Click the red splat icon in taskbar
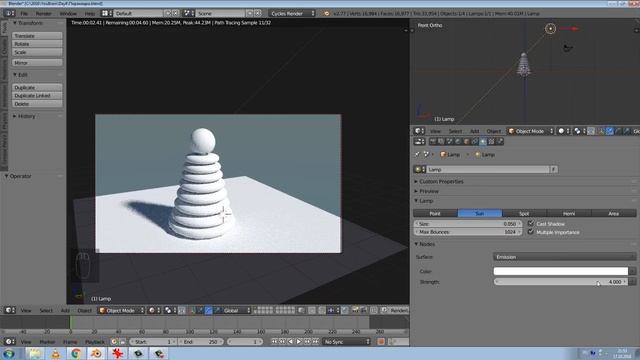The height and width of the screenshot is (360, 640). (x=118, y=353)
